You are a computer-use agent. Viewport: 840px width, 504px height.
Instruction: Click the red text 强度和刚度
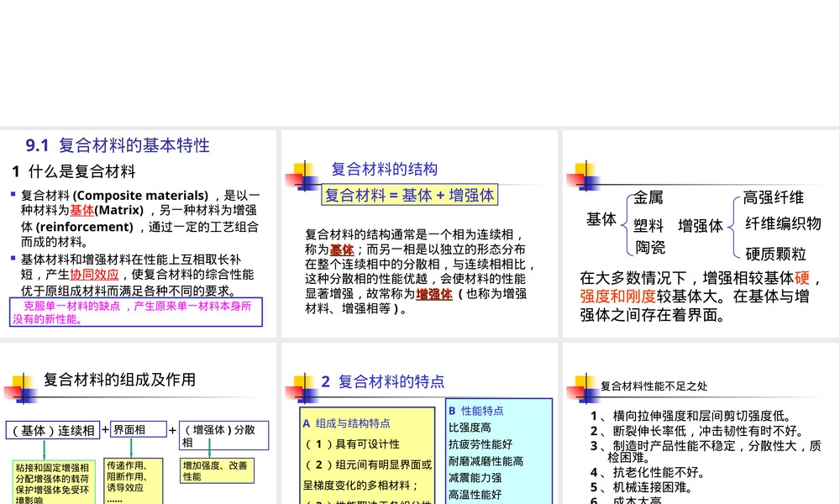coord(617,297)
